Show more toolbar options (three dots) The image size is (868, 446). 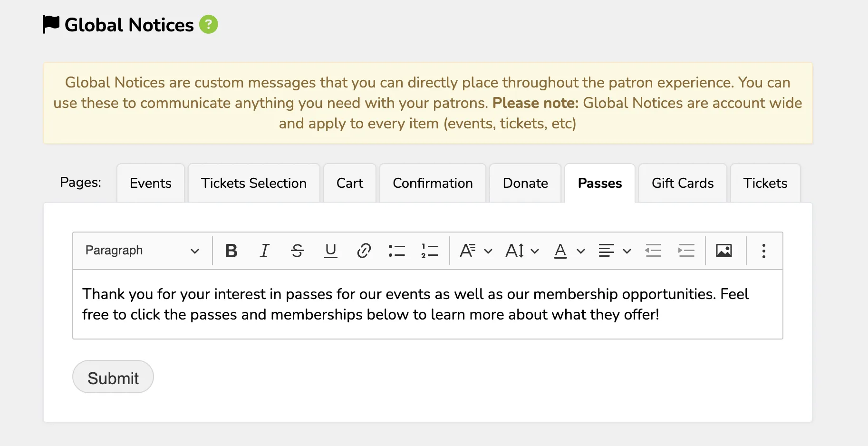(763, 251)
